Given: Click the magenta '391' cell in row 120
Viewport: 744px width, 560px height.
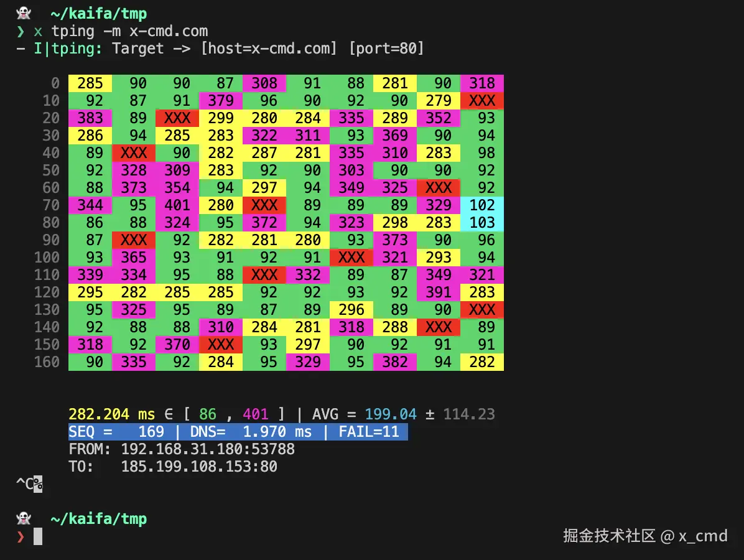Looking at the screenshot, I should point(439,292).
